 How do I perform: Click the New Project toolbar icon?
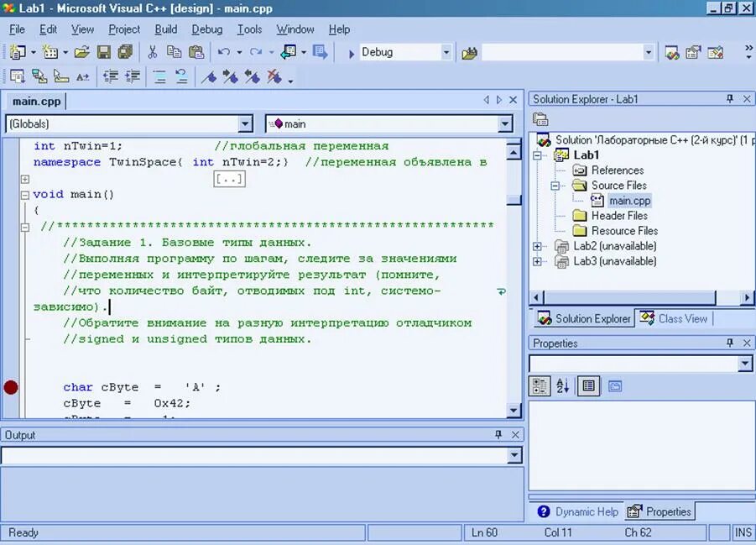[x=18, y=52]
